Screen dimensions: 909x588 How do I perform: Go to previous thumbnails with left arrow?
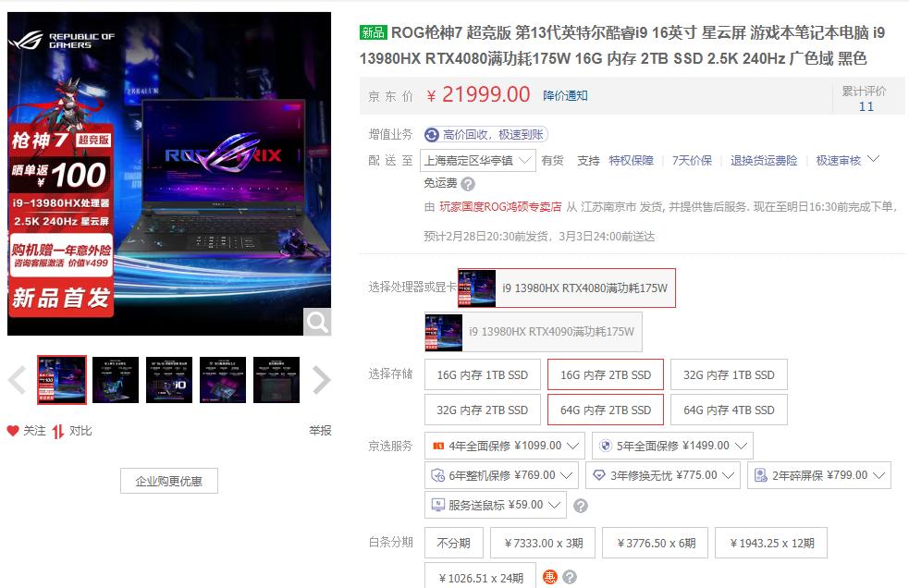point(18,380)
